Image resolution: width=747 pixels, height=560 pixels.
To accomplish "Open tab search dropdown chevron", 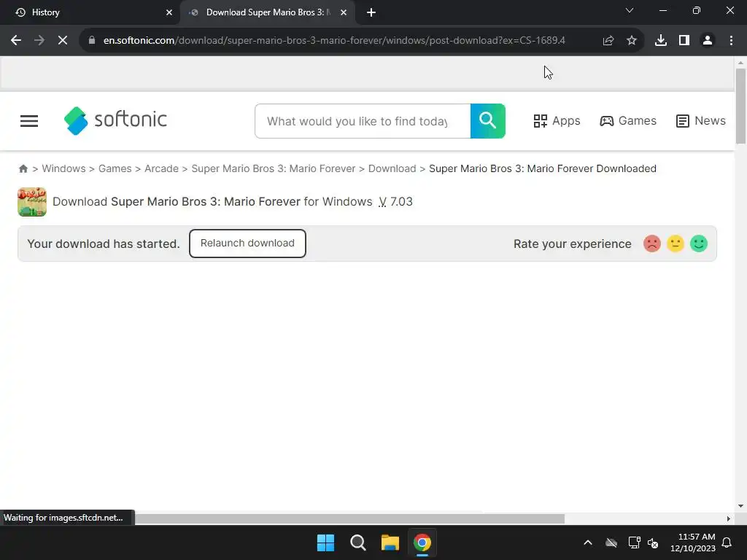I will pyautogui.click(x=630, y=10).
